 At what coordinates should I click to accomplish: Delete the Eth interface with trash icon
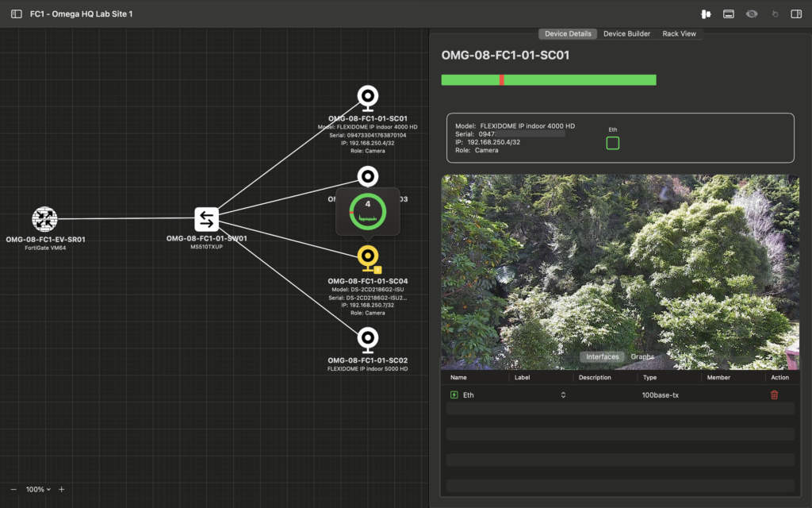point(774,394)
